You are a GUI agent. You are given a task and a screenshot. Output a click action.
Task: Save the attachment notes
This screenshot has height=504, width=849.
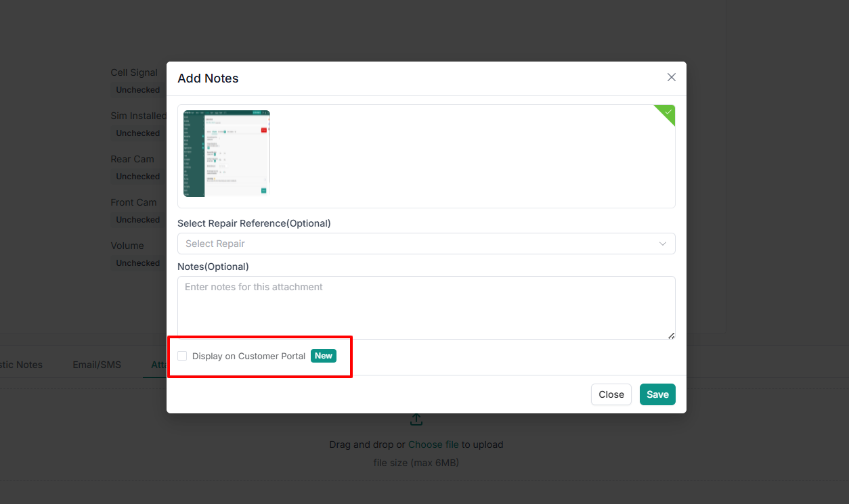tap(657, 394)
